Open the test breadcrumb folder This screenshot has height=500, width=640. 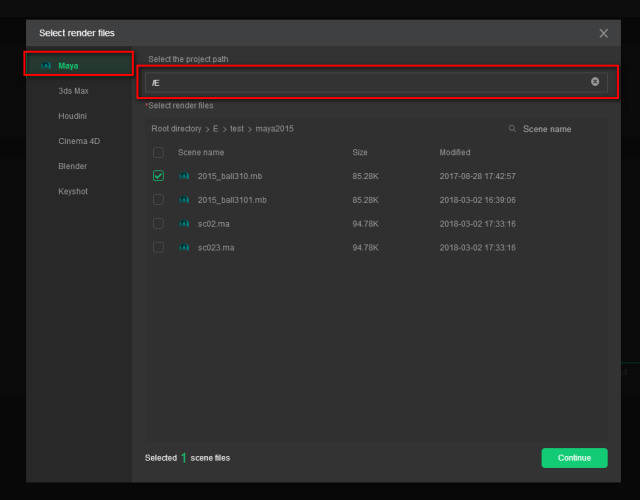click(237, 129)
